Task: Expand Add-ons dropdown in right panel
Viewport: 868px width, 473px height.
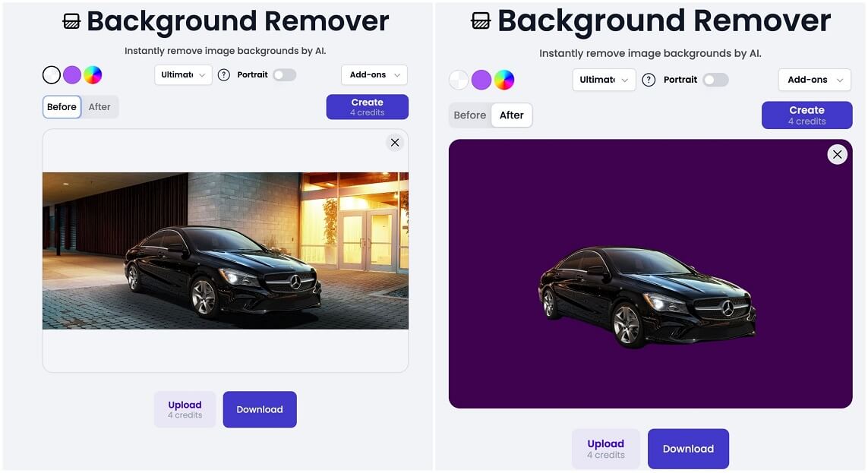Action: click(x=814, y=80)
